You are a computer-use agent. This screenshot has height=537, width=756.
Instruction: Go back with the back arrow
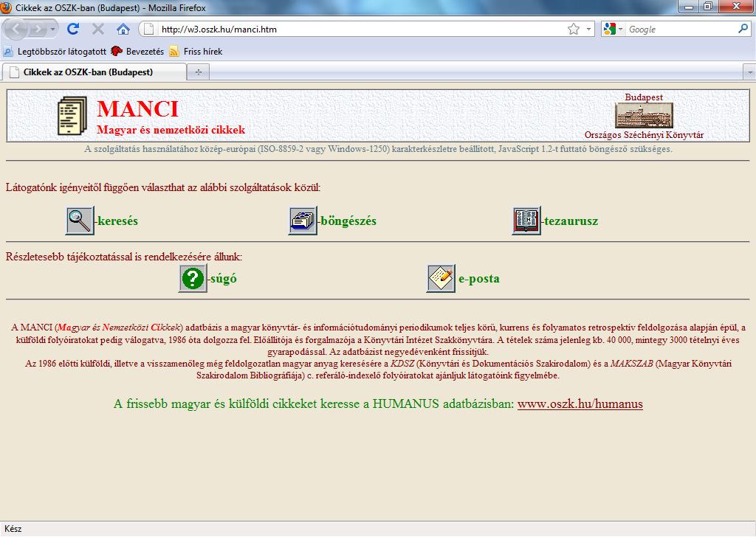pyautogui.click(x=15, y=30)
